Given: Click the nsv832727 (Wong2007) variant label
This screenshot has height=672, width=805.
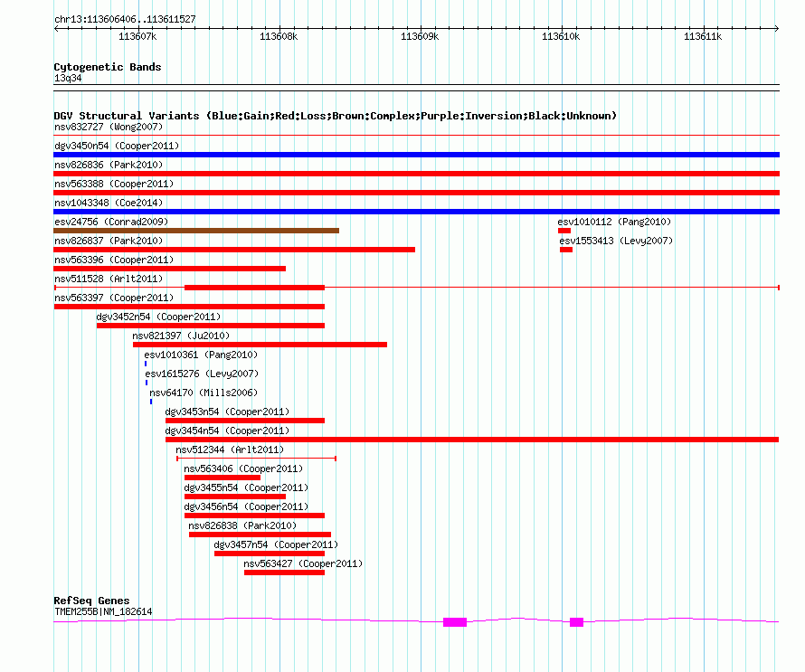Looking at the screenshot, I should coord(109,127).
